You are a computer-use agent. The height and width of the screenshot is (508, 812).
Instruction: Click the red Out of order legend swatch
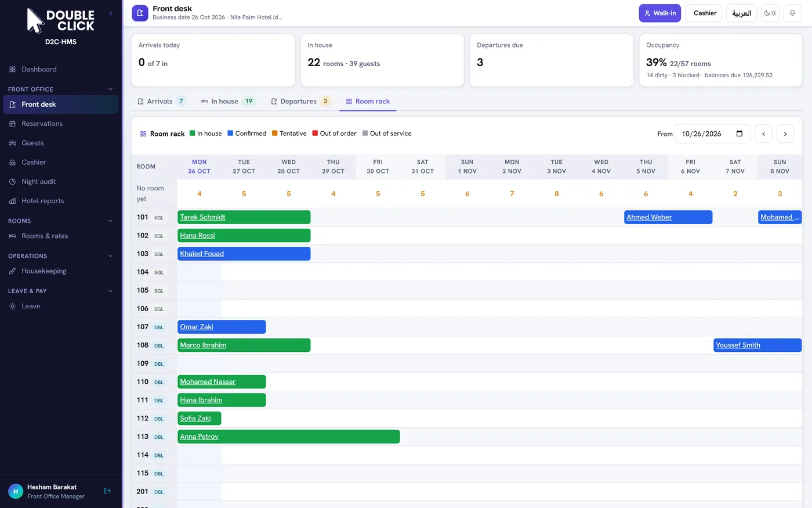(x=315, y=133)
